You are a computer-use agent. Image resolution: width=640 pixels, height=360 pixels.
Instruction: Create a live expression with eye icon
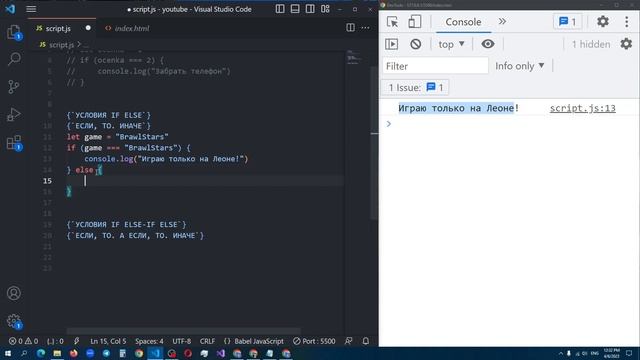pos(488,44)
